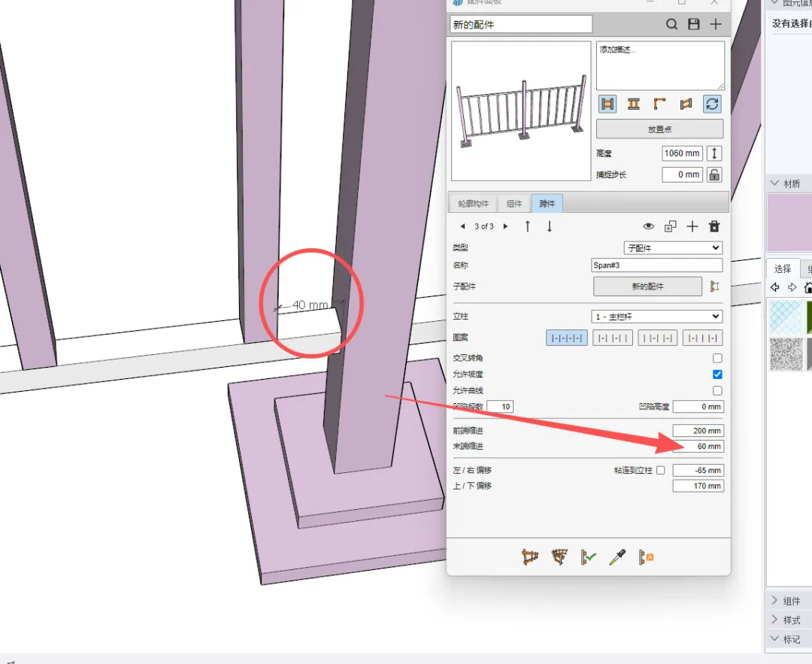Toggle the refresh arrows icon
812x664 pixels.
click(x=712, y=104)
